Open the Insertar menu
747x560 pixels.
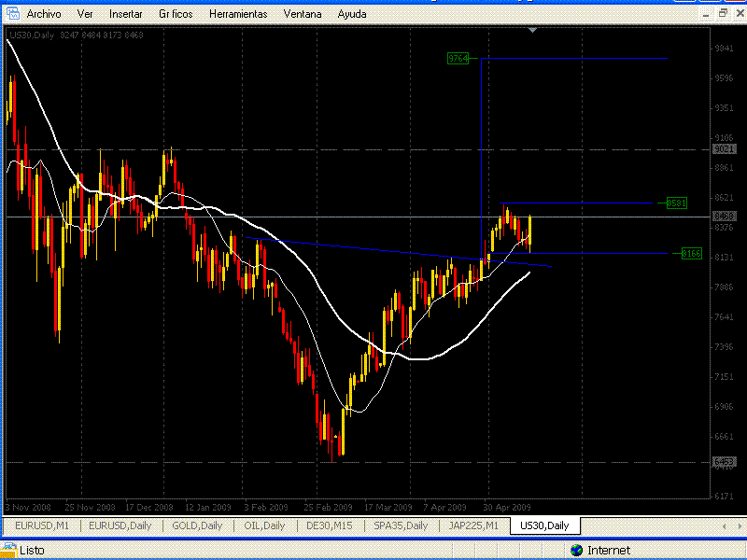coord(126,14)
